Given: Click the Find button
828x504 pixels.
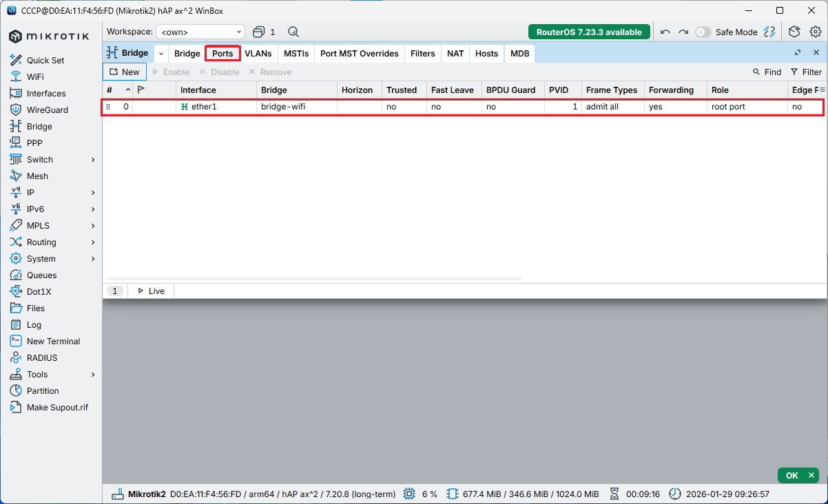Looking at the screenshot, I should [x=767, y=72].
